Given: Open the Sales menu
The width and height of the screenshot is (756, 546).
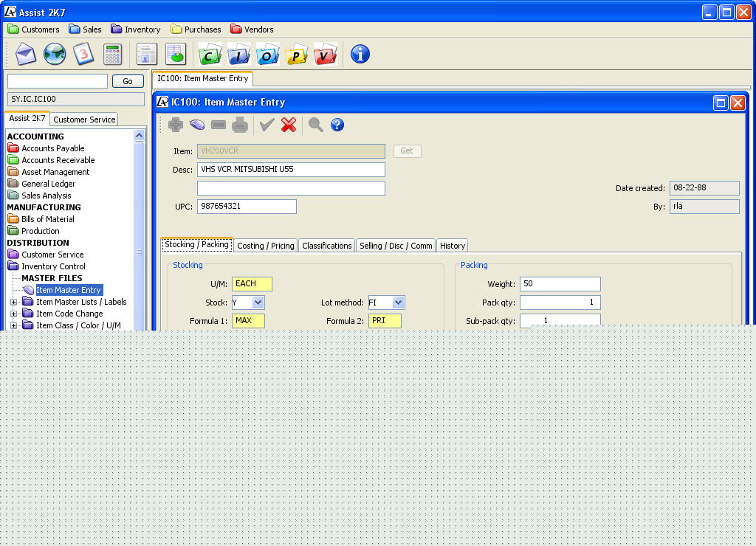Looking at the screenshot, I should (x=85, y=30).
